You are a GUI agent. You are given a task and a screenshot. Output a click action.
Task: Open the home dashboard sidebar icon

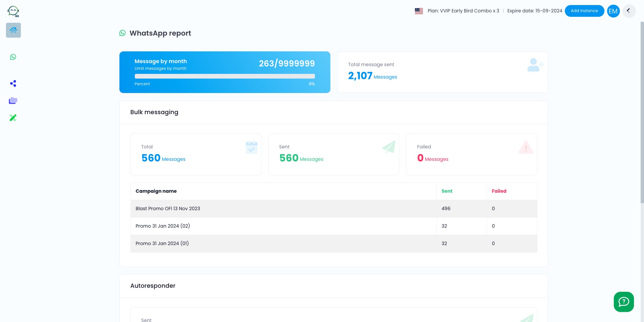[13, 30]
